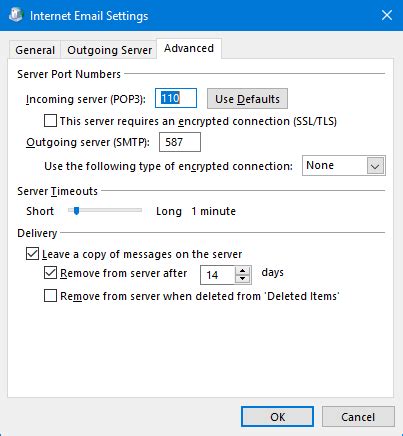The height and width of the screenshot is (436, 403).
Task: Select the Advanced tab
Action: 189,48
